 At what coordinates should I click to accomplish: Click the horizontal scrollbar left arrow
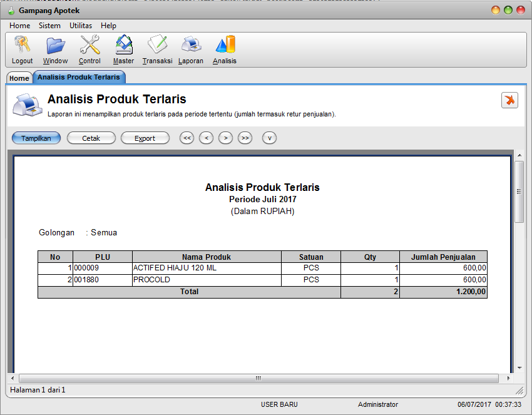(x=13, y=378)
